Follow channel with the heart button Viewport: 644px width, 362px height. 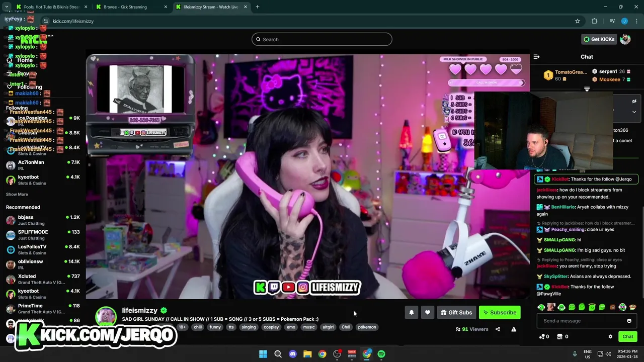click(427, 313)
